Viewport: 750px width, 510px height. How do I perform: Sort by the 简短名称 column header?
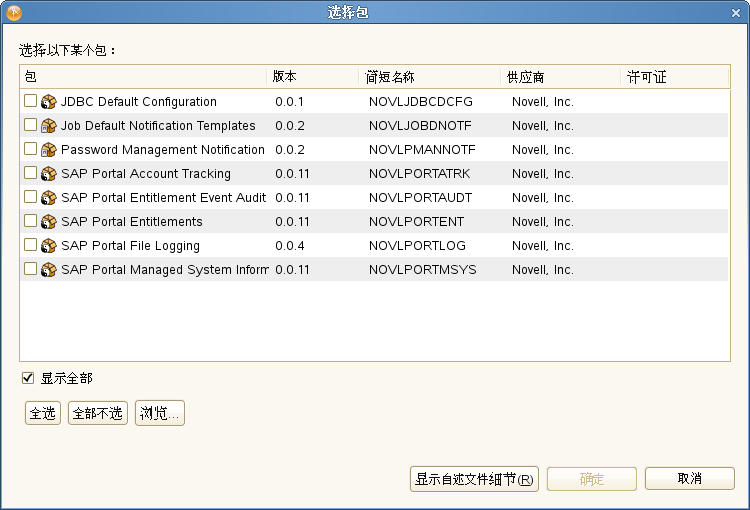[x=430, y=77]
